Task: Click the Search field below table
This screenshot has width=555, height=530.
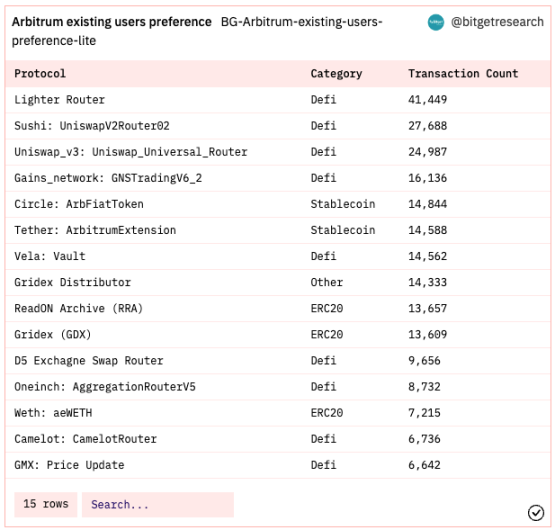Action: [x=158, y=505]
